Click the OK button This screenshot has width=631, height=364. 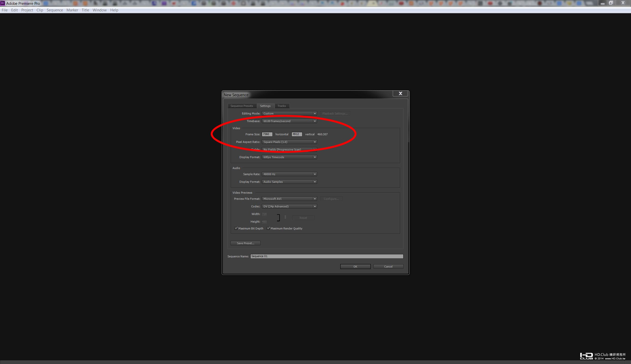355,267
